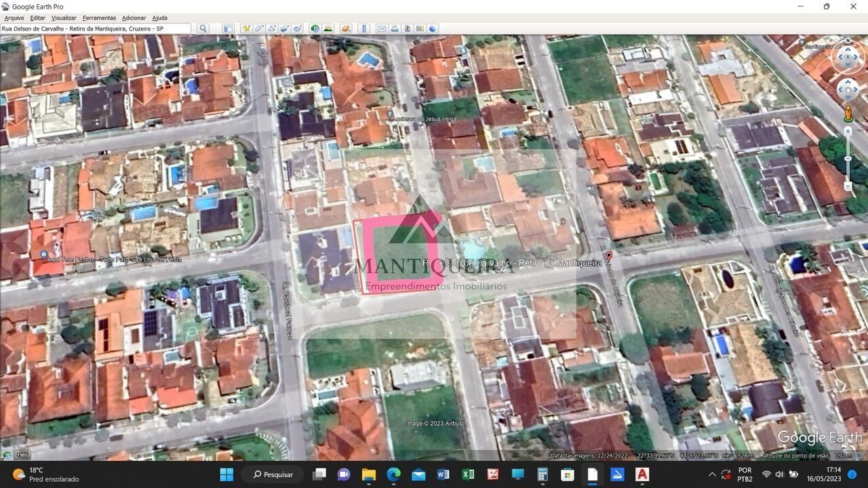Click the Street View pegman icon
The width and height of the screenshot is (868, 488).
(x=848, y=113)
